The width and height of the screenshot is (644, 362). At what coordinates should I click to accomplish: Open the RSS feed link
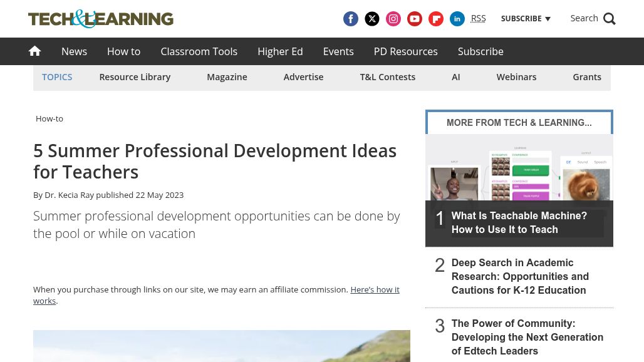[478, 18]
